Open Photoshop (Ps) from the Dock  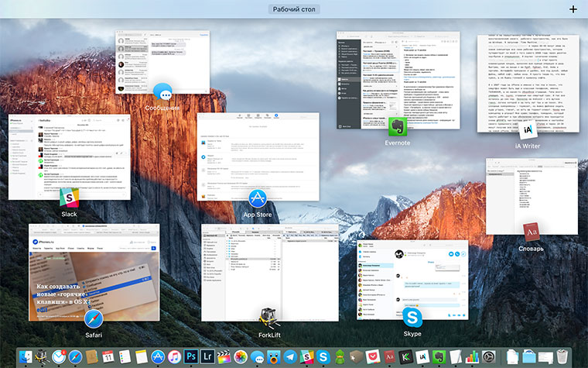[191, 356]
